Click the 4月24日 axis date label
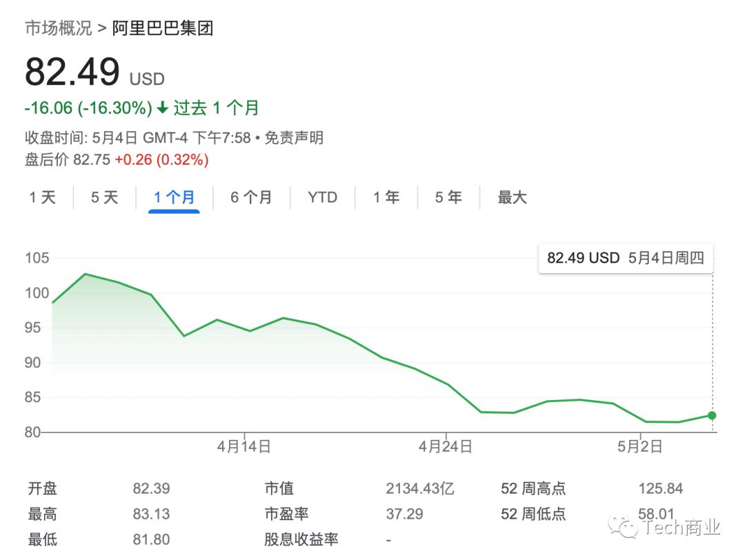Image resolution: width=745 pixels, height=560 pixels. point(445,446)
